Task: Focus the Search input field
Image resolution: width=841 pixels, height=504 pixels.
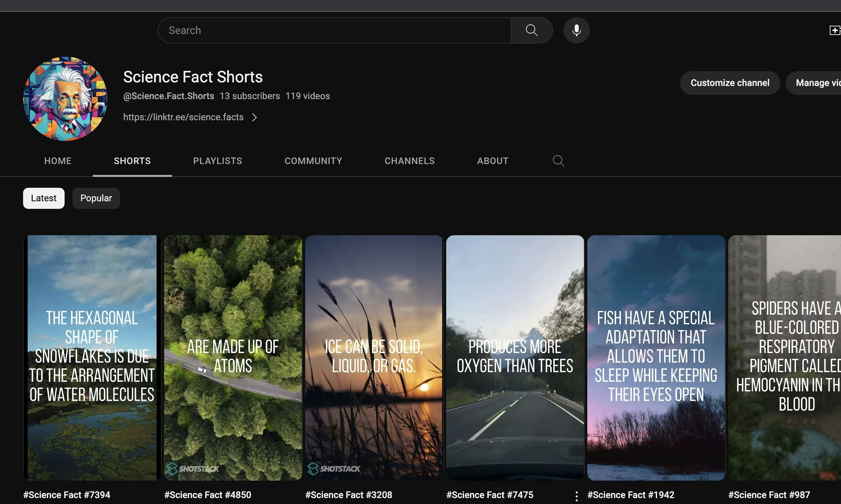Action: [334, 30]
